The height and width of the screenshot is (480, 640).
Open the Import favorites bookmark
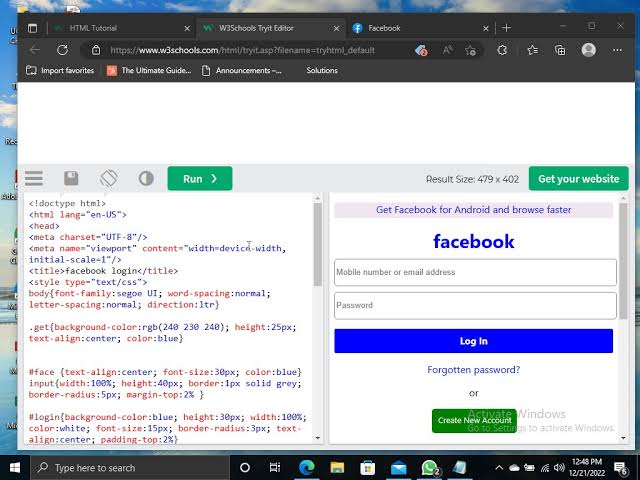click(x=60, y=70)
